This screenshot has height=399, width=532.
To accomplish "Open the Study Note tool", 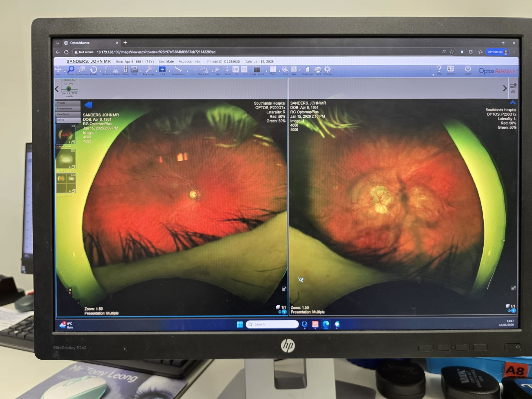I will click(x=307, y=70).
